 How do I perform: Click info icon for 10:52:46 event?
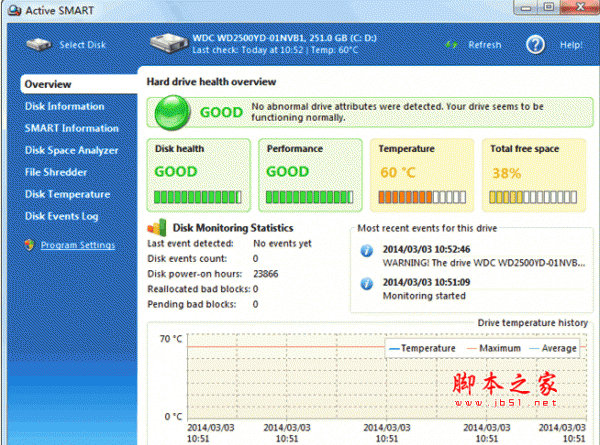pyautogui.click(x=367, y=251)
